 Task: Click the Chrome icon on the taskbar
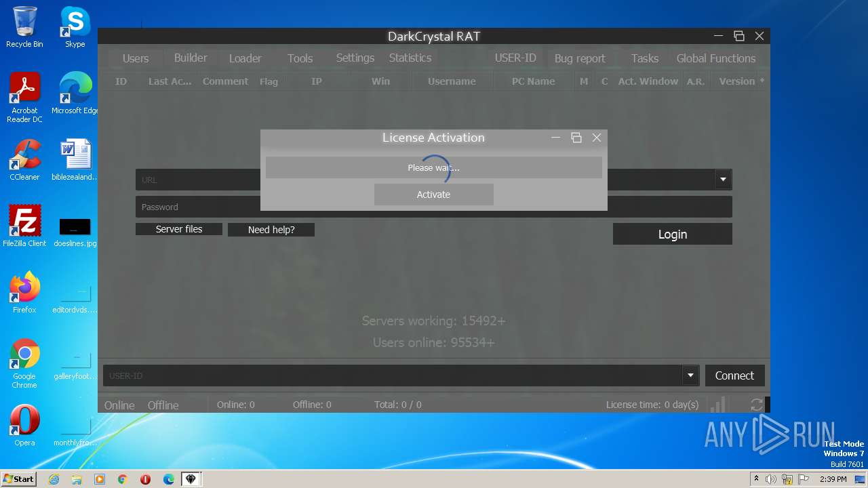click(122, 479)
